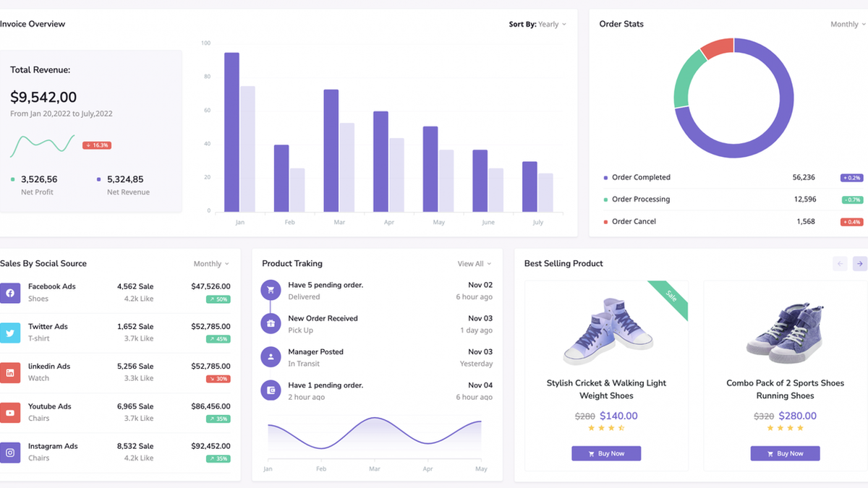Screen dimensions: 868x488
Task: Click the +0.4% badge for Order Cancel
Action: tap(852, 222)
